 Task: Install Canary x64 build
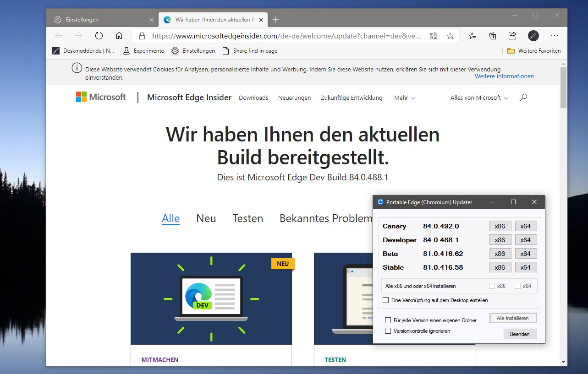click(526, 226)
